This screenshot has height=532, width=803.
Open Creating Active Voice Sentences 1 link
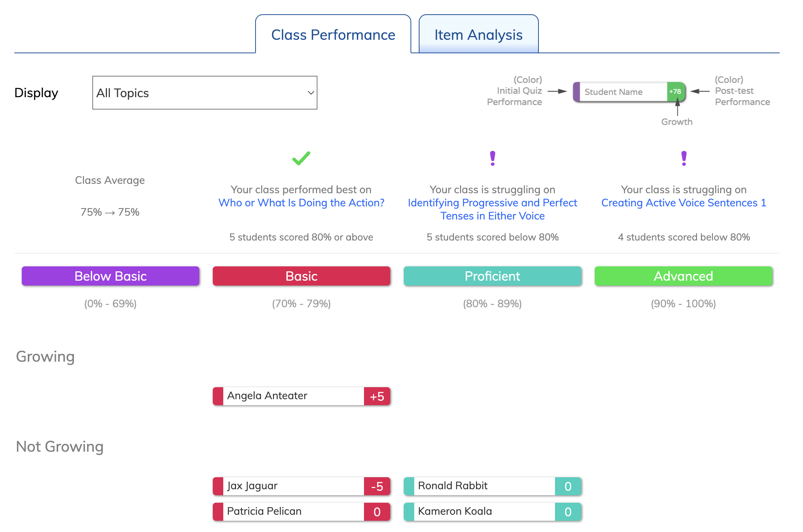684,203
